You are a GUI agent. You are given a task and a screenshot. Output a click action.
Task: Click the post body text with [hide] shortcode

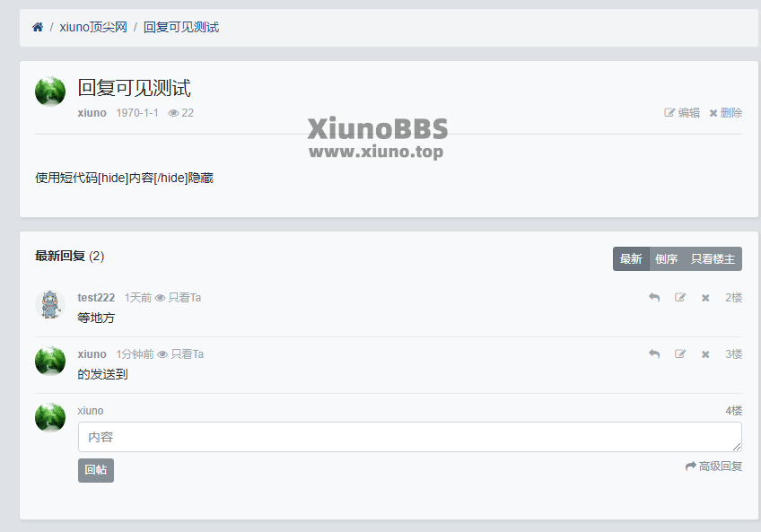point(124,178)
